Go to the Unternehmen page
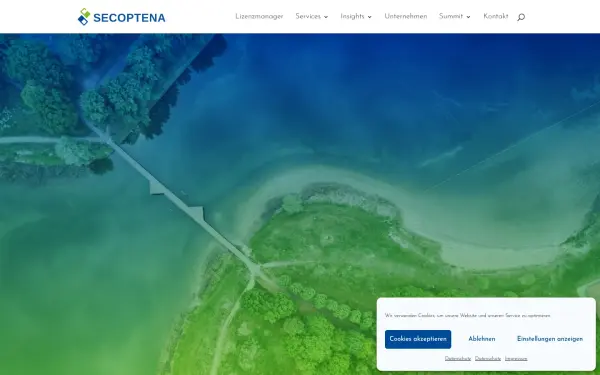600x375 pixels. click(x=406, y=16)
